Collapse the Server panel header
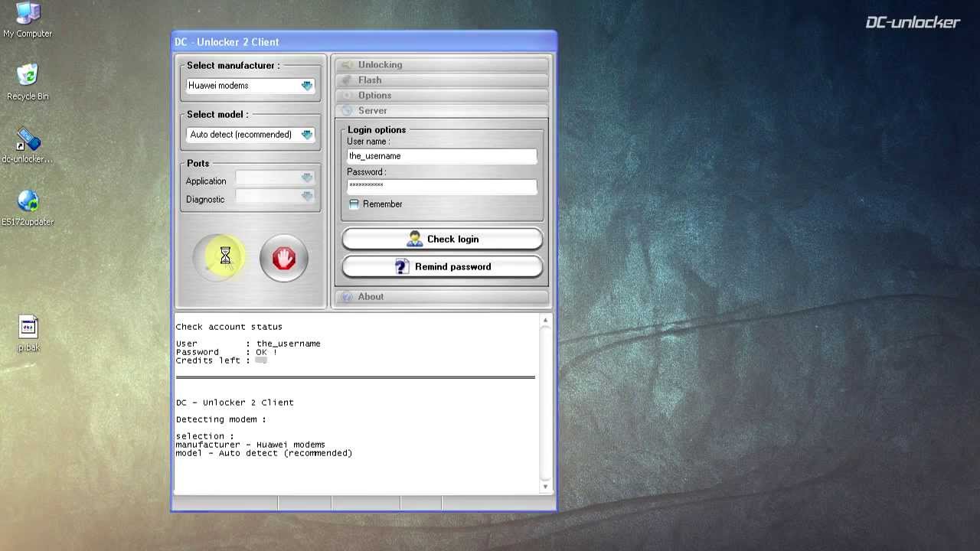This screenshot has height=551, width=980. 442,111
